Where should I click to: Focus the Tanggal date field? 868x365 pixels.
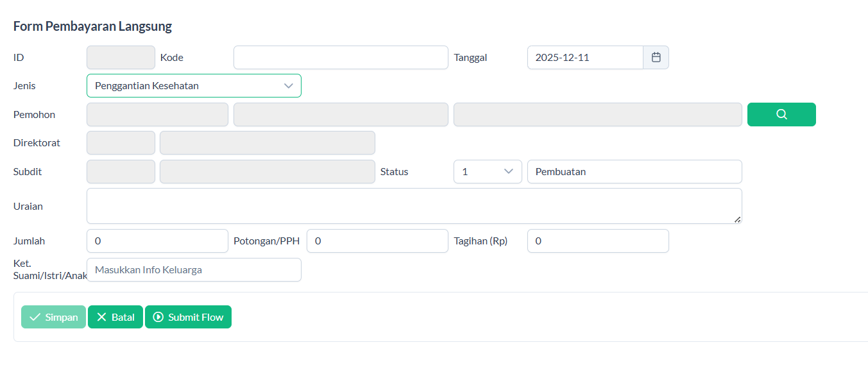[585, 57]
